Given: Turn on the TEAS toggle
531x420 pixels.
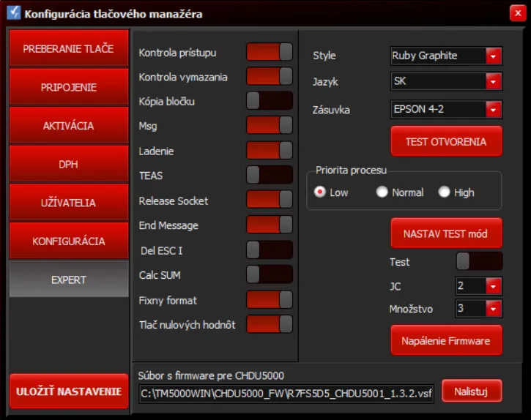Looking at the screenshot, I should pos(269,175).
